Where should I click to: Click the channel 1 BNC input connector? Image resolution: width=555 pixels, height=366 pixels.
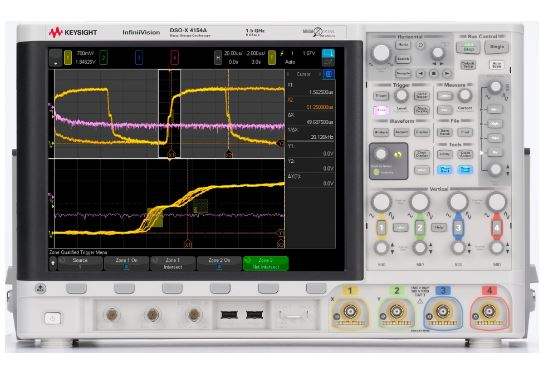coord(350,311)
